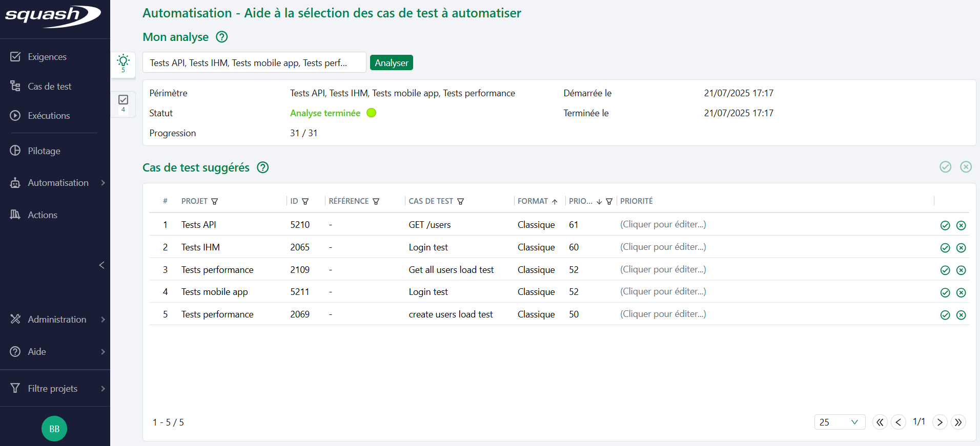The image size is (980, 446).
Task: Reject the create users load test
Action: (x=962, y=315)
